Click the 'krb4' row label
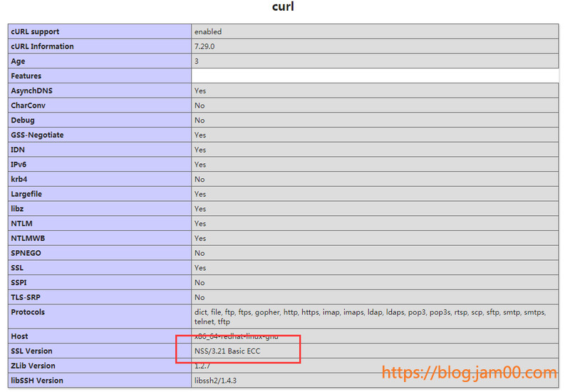570x392 pixels. tap(19, 179)
